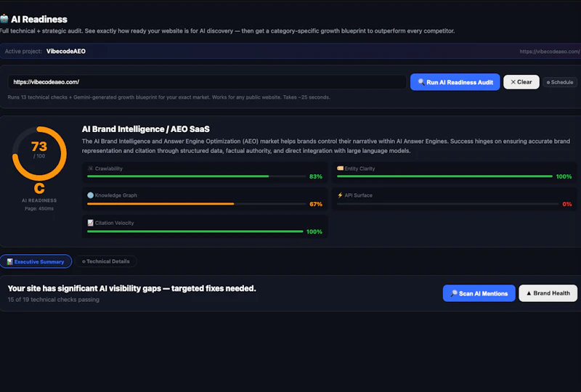Click the AI READINESS caption under grade
The image size is (581, 392).
39,200
